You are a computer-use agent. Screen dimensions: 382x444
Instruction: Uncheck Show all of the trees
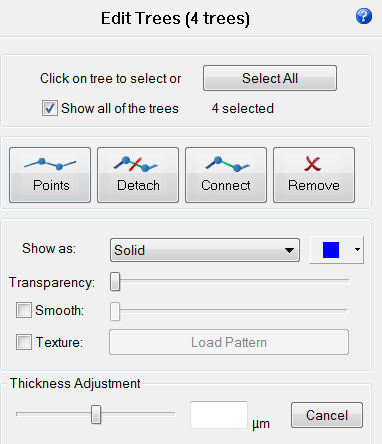[x=50, y=108]
